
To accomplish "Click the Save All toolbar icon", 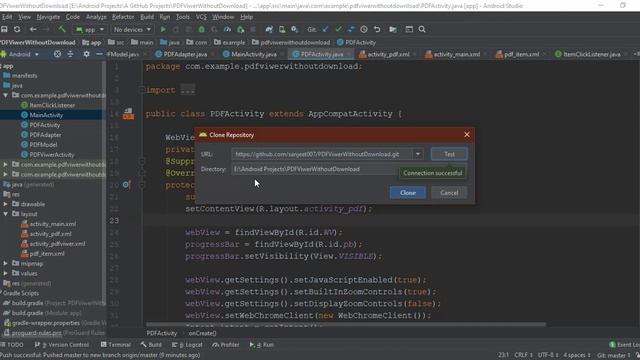I will coord(4,29).
